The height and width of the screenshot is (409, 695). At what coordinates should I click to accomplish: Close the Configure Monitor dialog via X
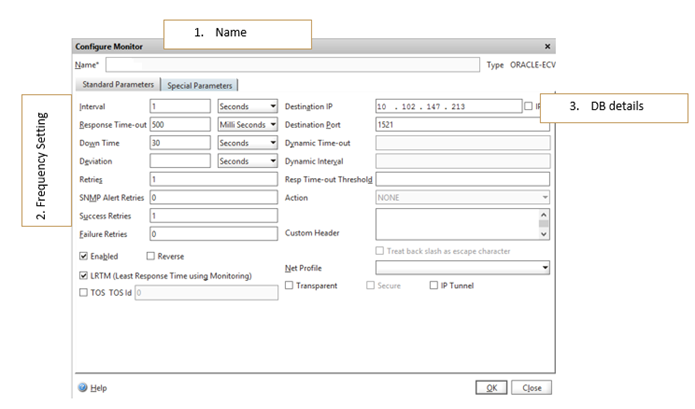coord(547,47)
